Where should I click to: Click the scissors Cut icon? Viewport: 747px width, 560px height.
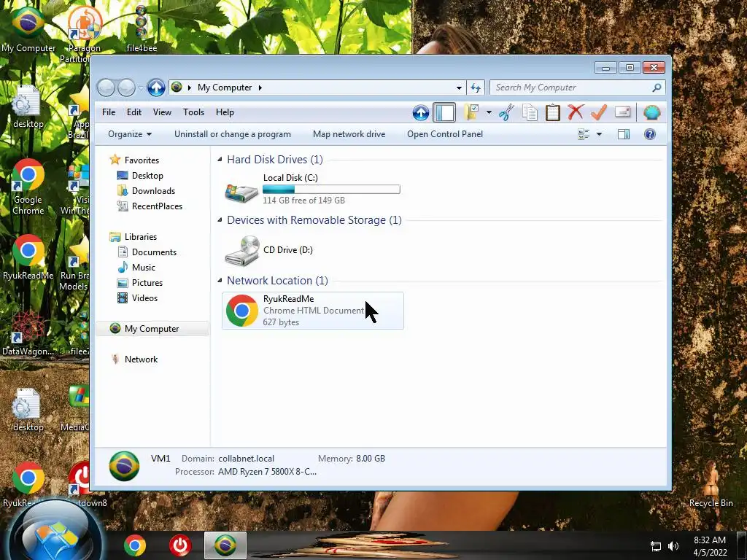pyautogui.click(x=506, y=113)
